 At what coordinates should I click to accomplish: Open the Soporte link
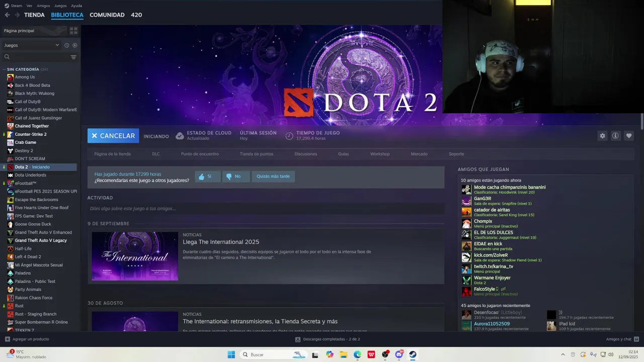click(456, 154)
